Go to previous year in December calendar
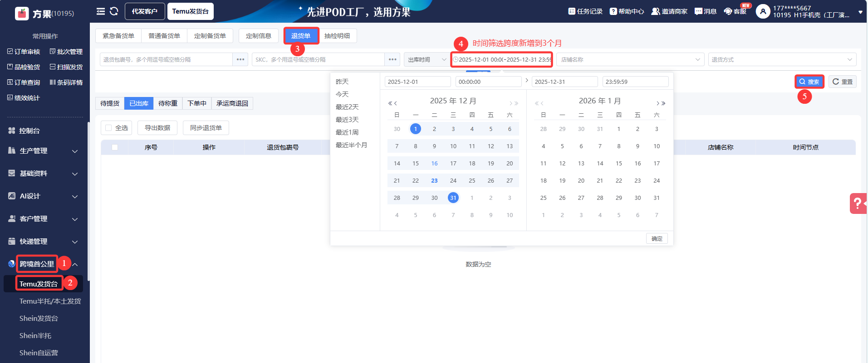This screenshot has height=363, width=868. (x=390, y=103)
